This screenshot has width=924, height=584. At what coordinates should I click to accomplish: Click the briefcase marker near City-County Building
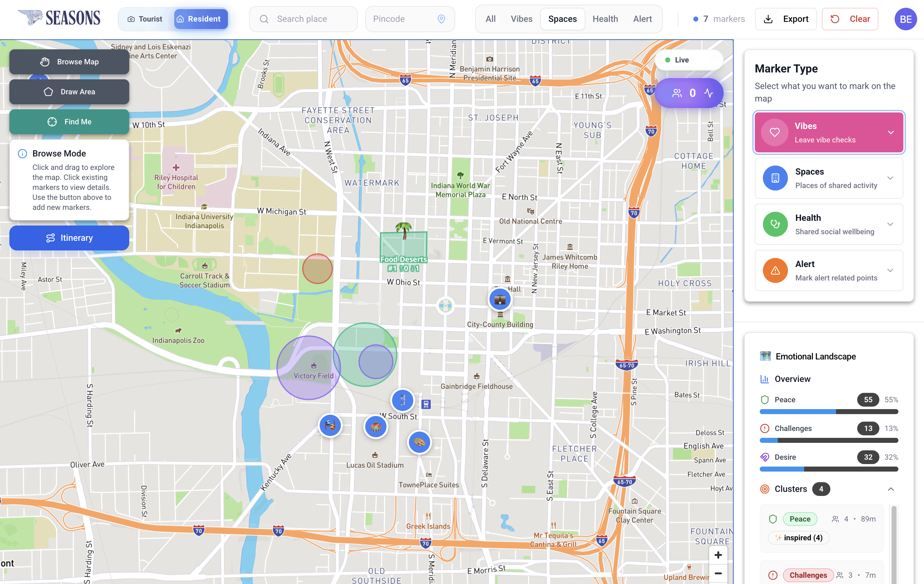(499, 299)
